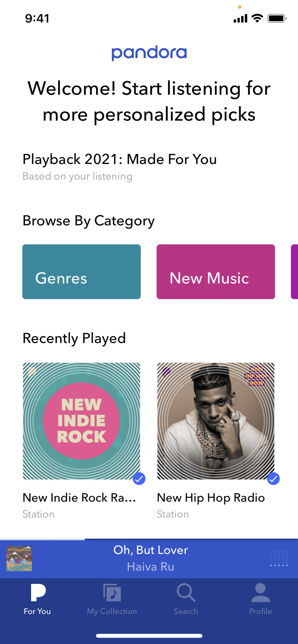
Task: Open My Collection icon in tab bar
Action: tap(112, 593)
